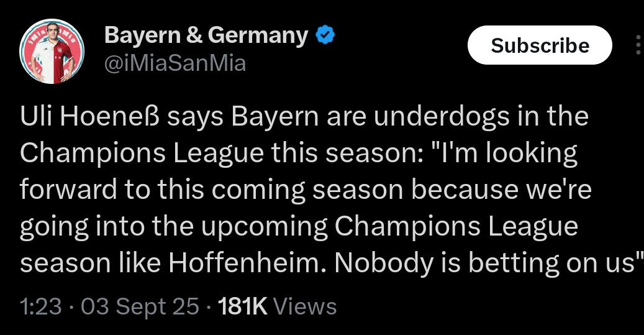Tap the Views label
The height and width of the screenshot is (335, 644).
[x=305, y=306]
